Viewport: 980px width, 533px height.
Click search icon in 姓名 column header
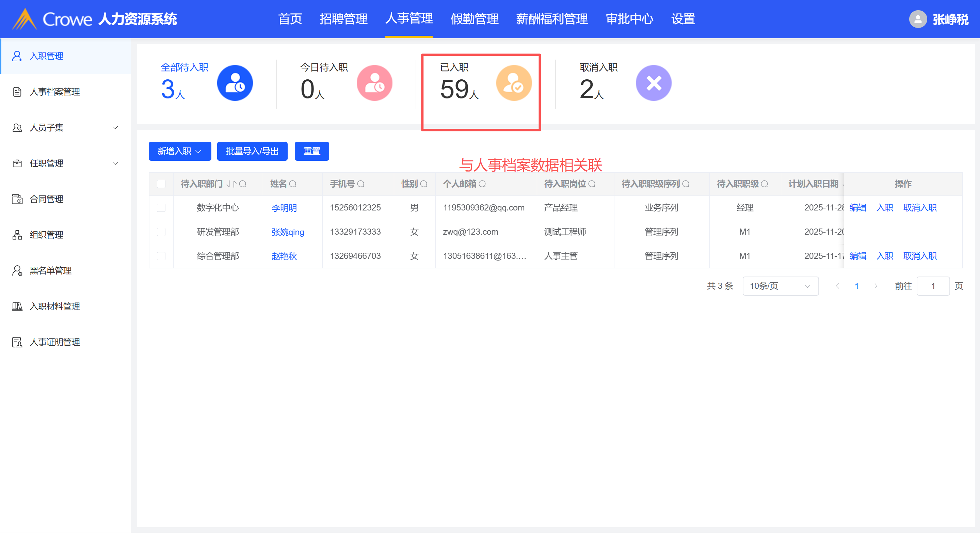coord(292,184)
